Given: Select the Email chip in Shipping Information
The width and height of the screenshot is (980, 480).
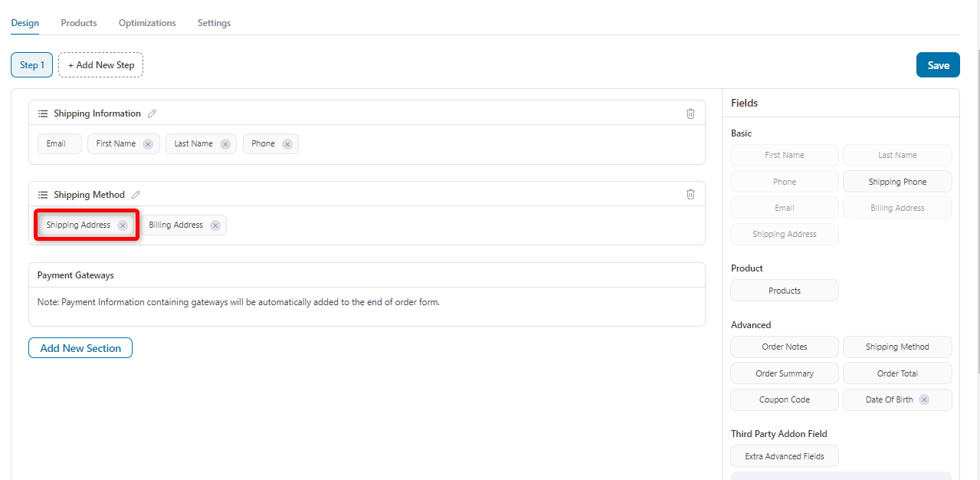Looking at the screenshot, I should [59, 143].
